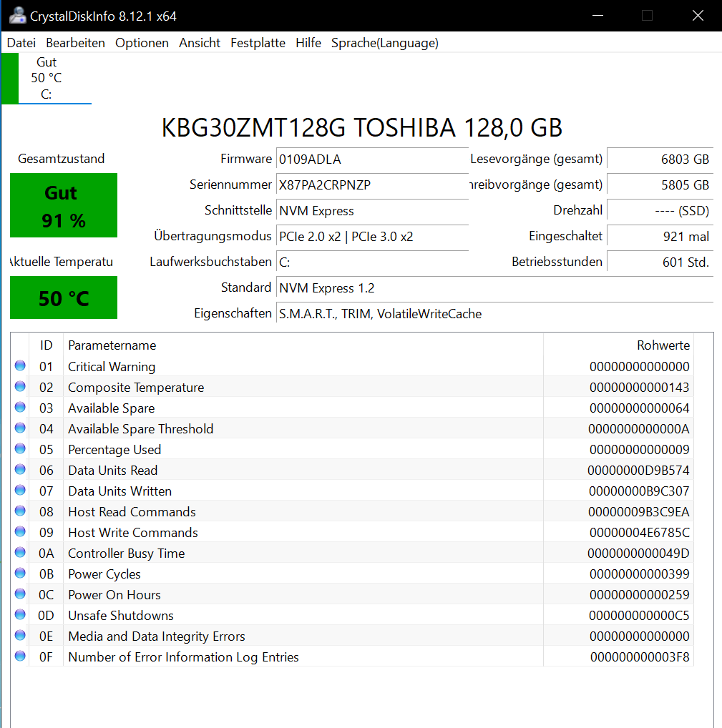Click raw value 00000000D9B574

tap(638, 471)
